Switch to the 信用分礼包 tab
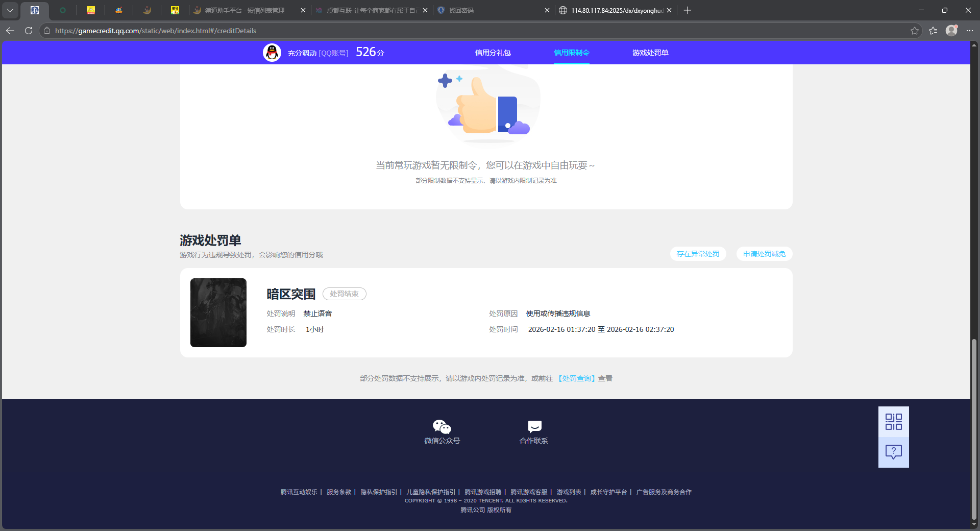 tap(492, 53)
